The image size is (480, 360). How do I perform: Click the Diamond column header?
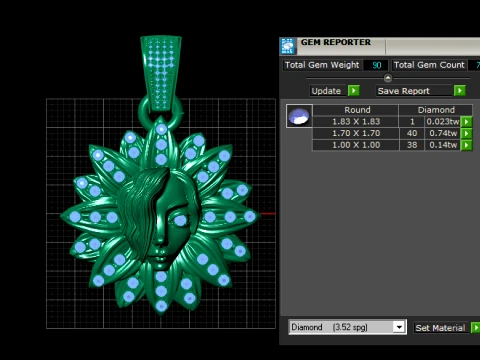click(436, 110)
